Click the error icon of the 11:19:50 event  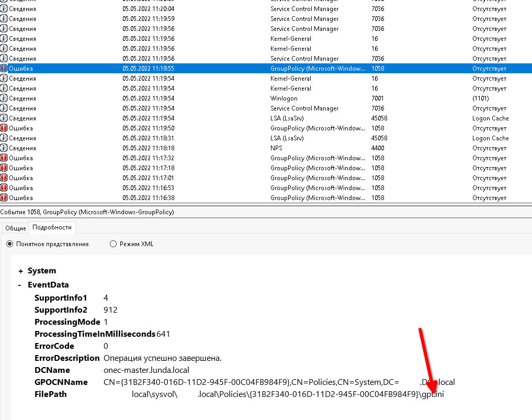pos(4,128)
